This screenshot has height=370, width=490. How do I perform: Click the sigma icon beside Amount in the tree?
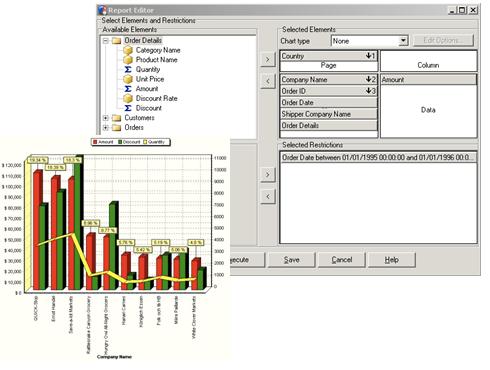click(128, 89)
